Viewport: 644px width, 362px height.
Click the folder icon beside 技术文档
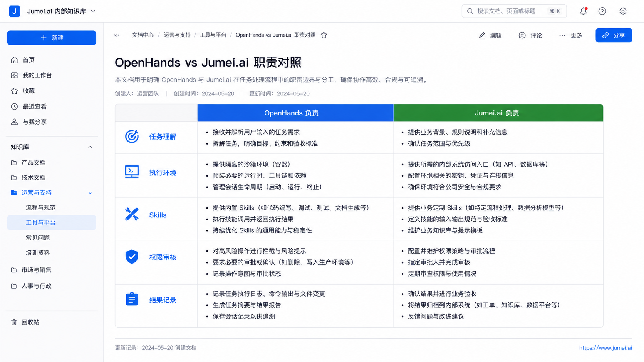[x=14, y=178]
